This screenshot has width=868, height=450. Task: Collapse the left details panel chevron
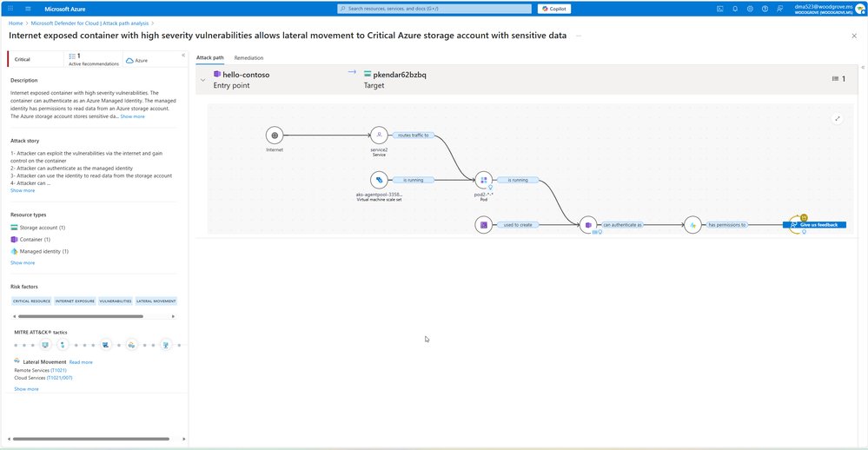pyautogui.click(x=183, y=55)
